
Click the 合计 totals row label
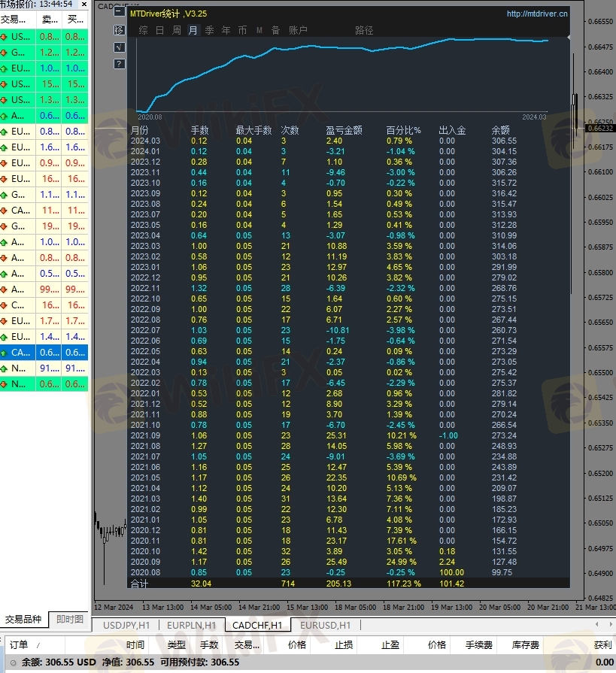(x=139, y=584)
